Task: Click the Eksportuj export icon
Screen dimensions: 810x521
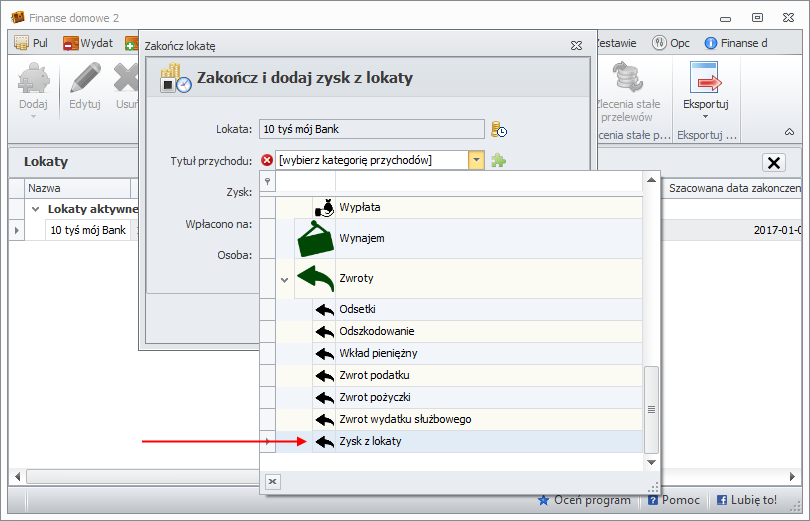Action: tap(705, 79)
